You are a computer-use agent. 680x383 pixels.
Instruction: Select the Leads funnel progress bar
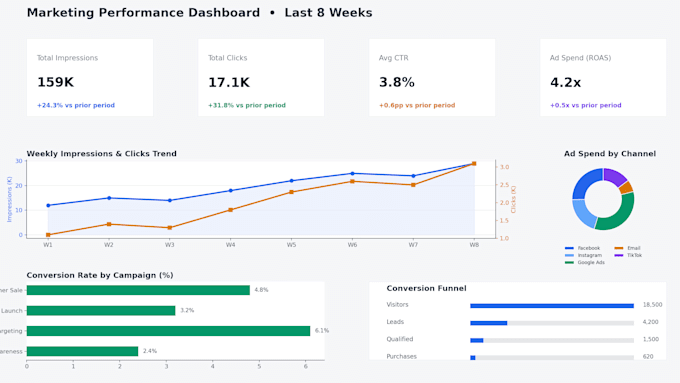(552, 323)
